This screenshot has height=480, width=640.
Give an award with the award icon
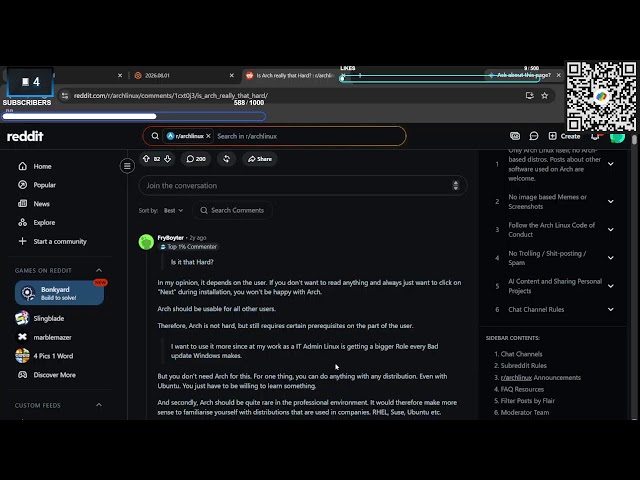227,159
